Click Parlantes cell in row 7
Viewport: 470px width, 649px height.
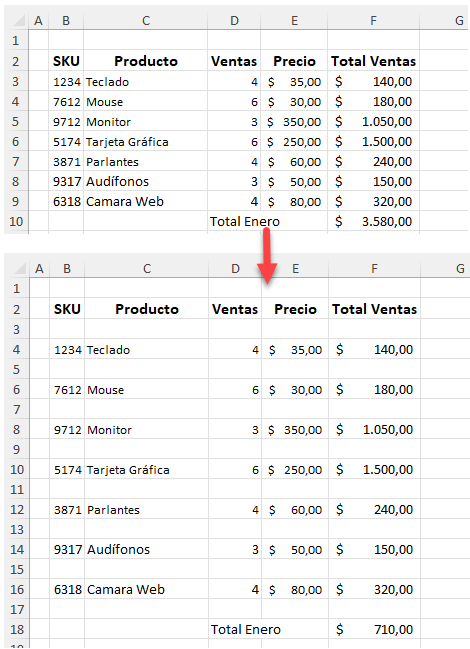pyautogui.click(x=145, y=162)
